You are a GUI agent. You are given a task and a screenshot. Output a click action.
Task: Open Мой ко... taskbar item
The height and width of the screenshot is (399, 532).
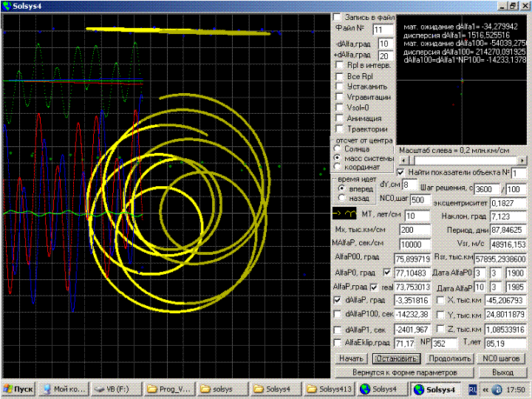63,389
